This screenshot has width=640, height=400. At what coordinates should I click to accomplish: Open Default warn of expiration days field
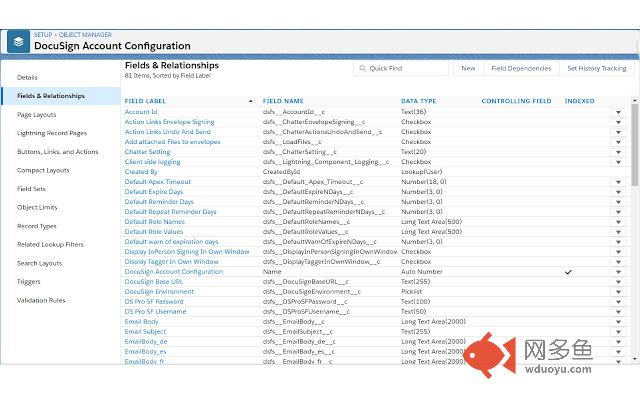171,242
